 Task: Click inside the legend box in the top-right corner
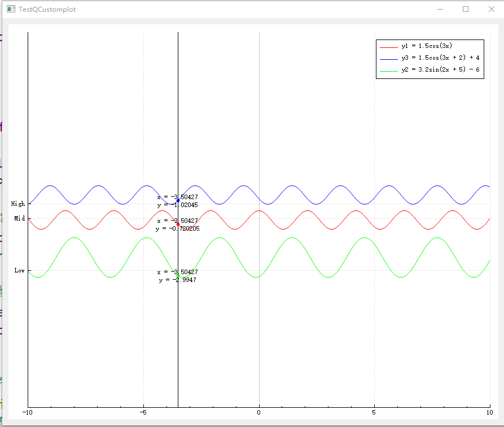click(x=430, y=58)
